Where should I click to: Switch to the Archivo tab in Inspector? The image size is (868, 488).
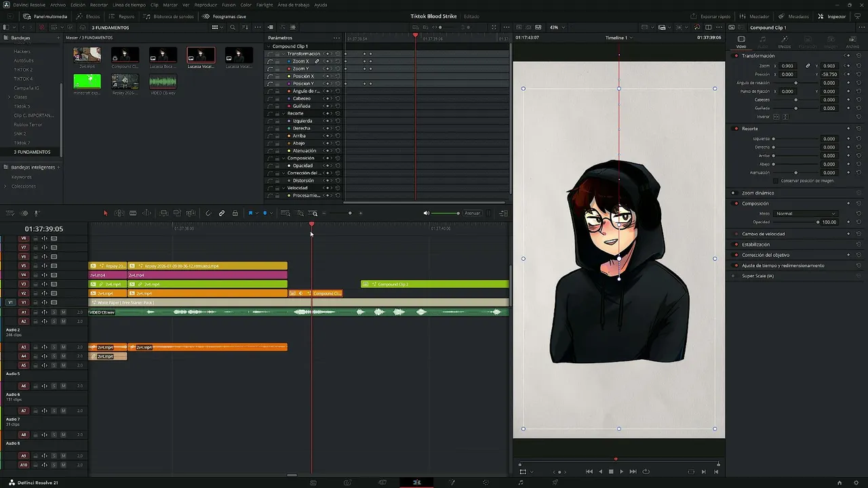point(852,42)
